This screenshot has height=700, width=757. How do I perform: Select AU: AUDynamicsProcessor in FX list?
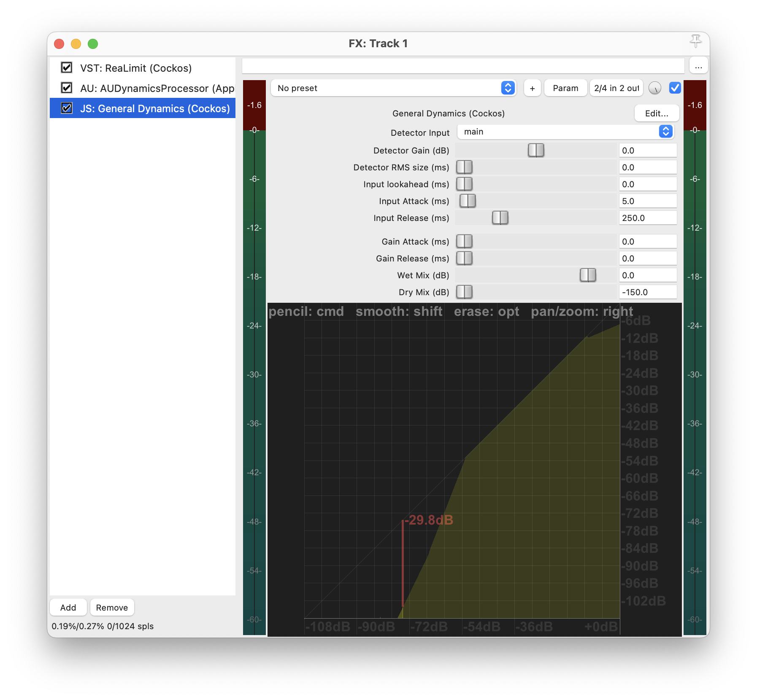[143, 88]
